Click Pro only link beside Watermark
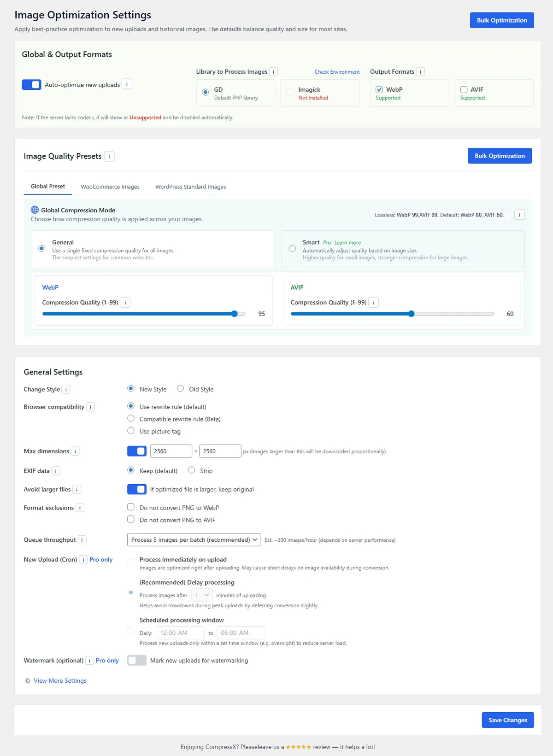Screen dimensions: 553x756 point(107,661)
